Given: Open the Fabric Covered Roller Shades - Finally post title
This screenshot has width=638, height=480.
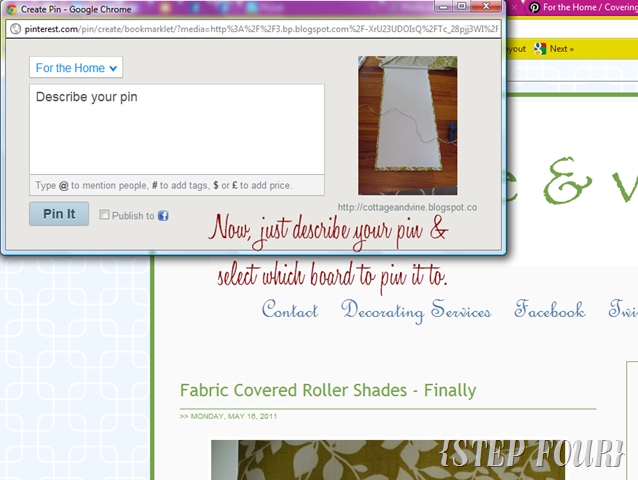Looking at the screenshot, I should coord(328,391).
